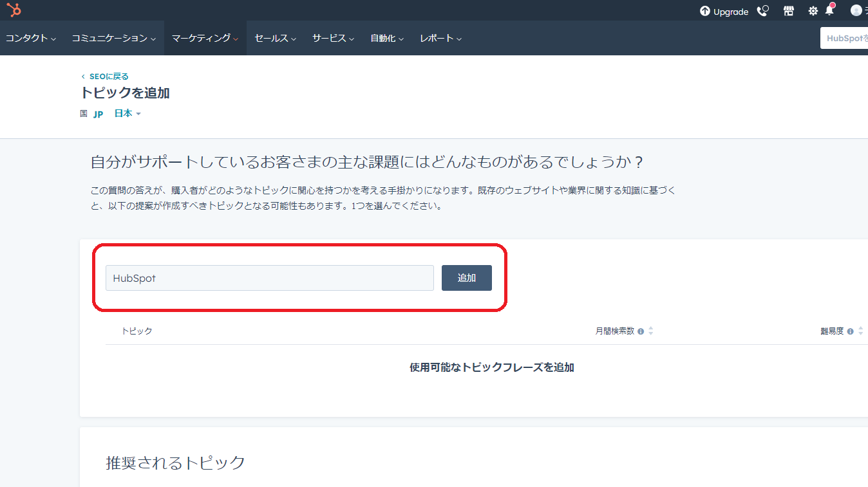Click the HubSpot sprocket logo
The image size is (868, 487).
click(x=14, y=10)
